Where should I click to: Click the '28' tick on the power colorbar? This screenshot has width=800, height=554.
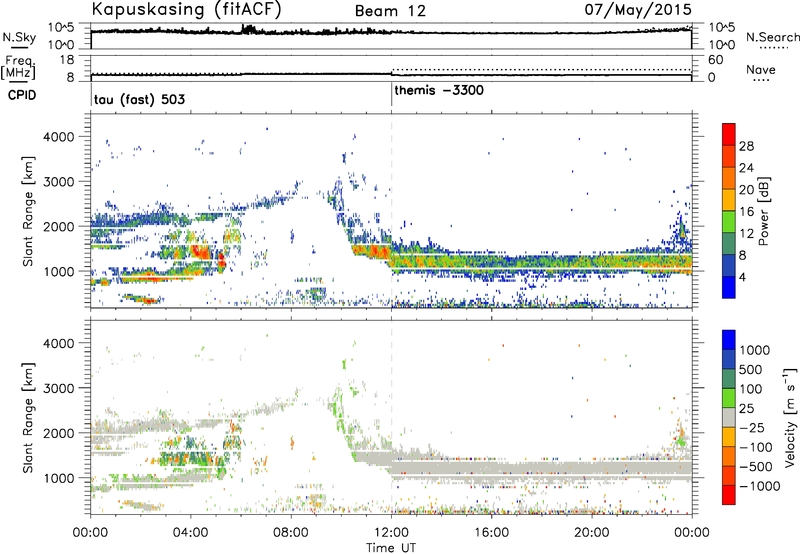[746, 146]
